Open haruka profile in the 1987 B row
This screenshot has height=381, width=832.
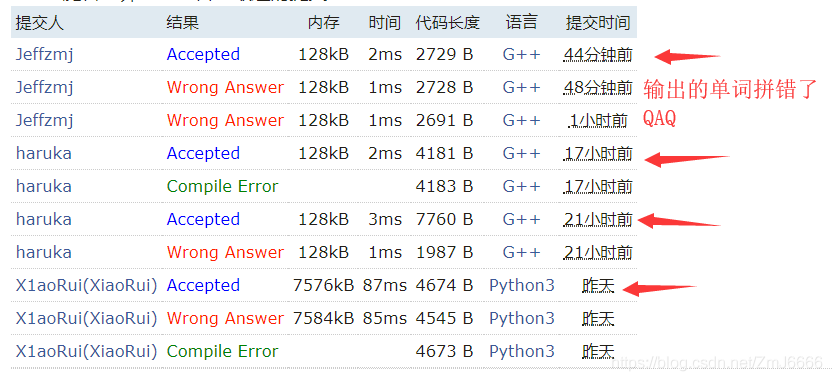[44, 252]
